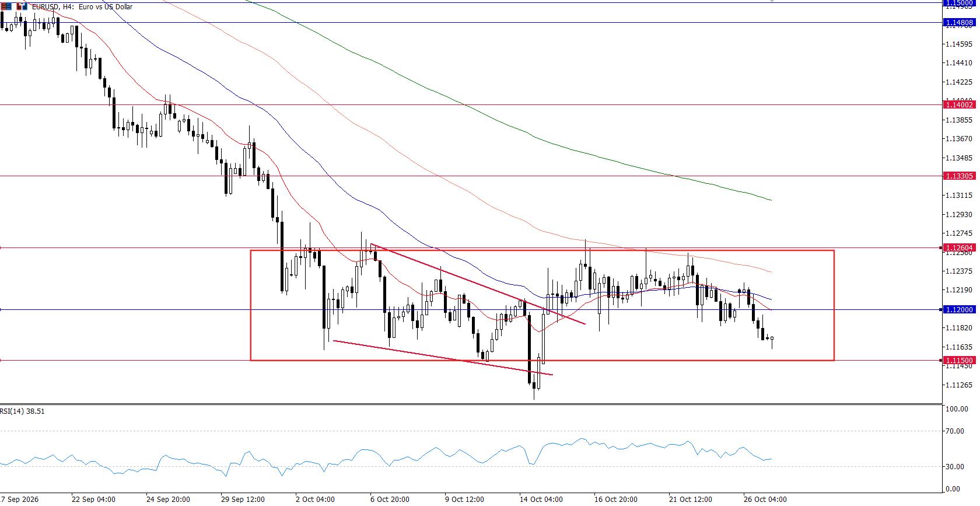Click the 1.14410 price scale value
Viewport: 980px width, 506px height.
pyautogui.click(x=959, y=63)
